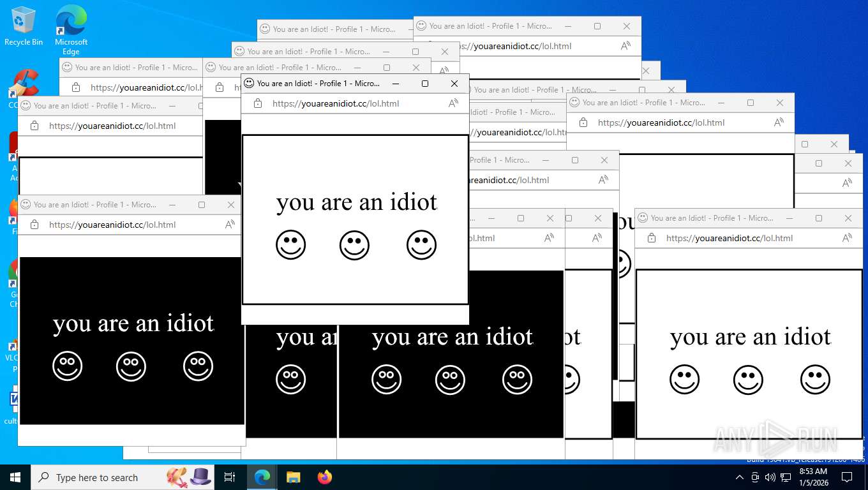Image resolution: width=868 pixels, height=490 pixels.
Task: Close the topmost-right idiot window
Action: pyautogui.click(x=627, y=26)
